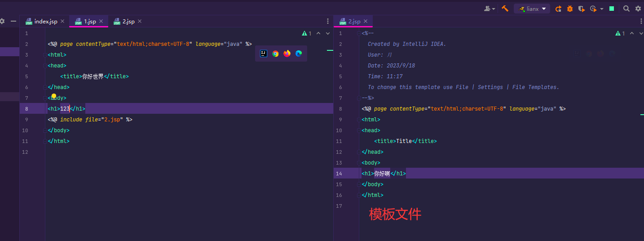Click warning indicator in left editor pane
644x241 pixels.
click(307, 33)
